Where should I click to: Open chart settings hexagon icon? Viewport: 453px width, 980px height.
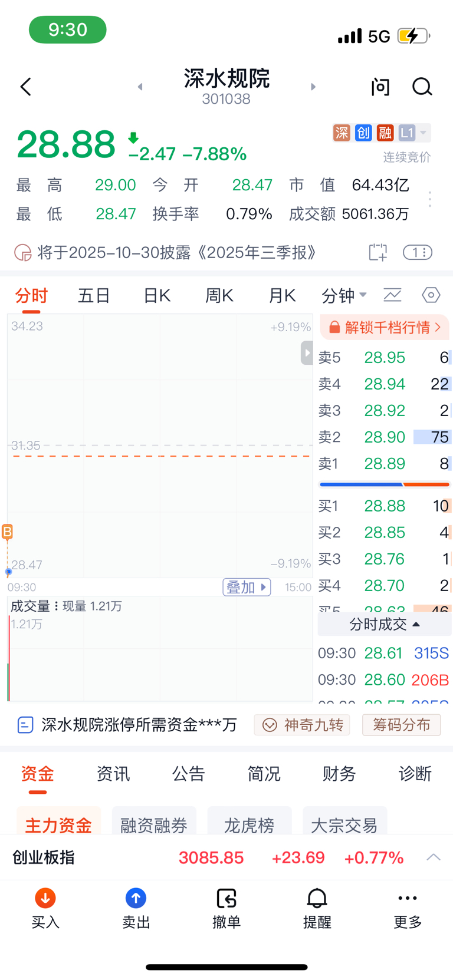click(431, 295)
